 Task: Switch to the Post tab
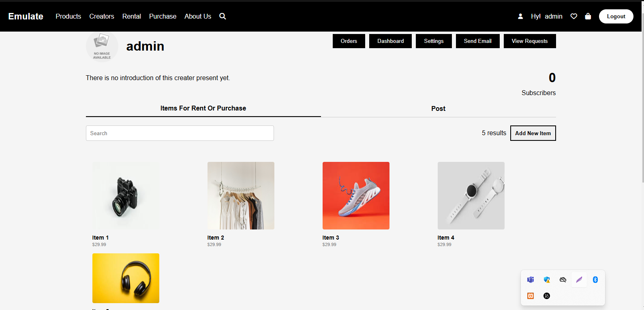[438, 108]
